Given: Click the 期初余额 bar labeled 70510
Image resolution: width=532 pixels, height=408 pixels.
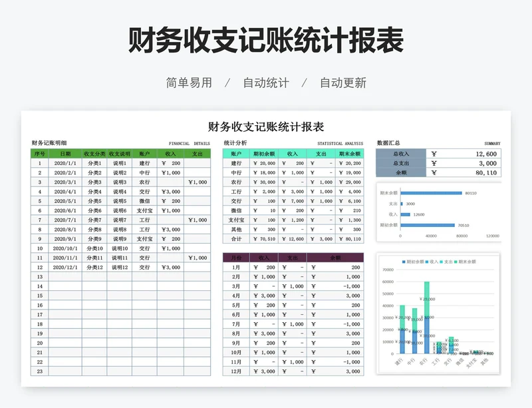Looking at the screenshot, I should tap(428, 225).
